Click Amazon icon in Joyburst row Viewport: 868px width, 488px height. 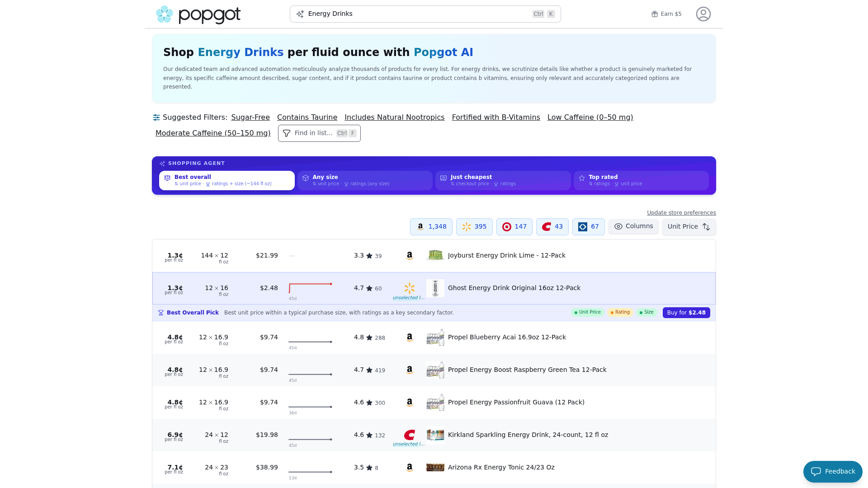coord(410,256)
